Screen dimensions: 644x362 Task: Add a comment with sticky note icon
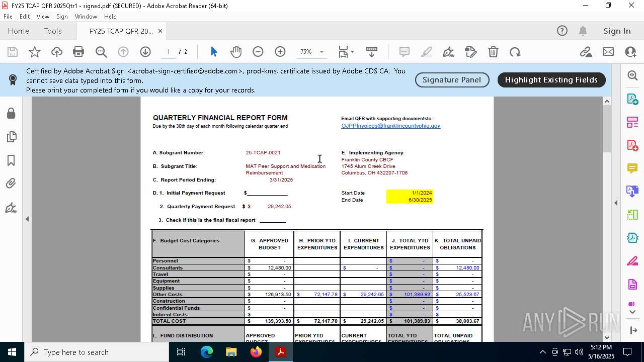(404, 52)
